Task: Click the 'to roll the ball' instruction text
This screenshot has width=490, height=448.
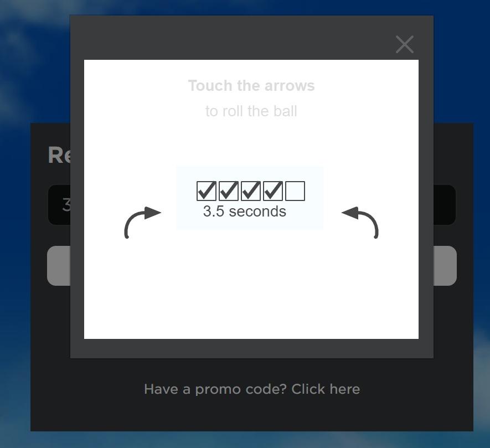Action: [251, 111]
